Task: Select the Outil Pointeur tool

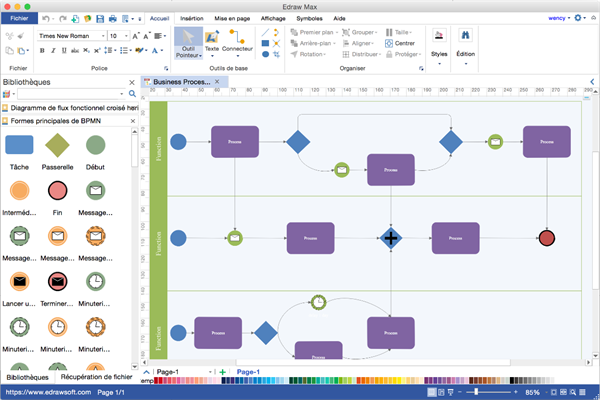Action: [x=186, y=46]
